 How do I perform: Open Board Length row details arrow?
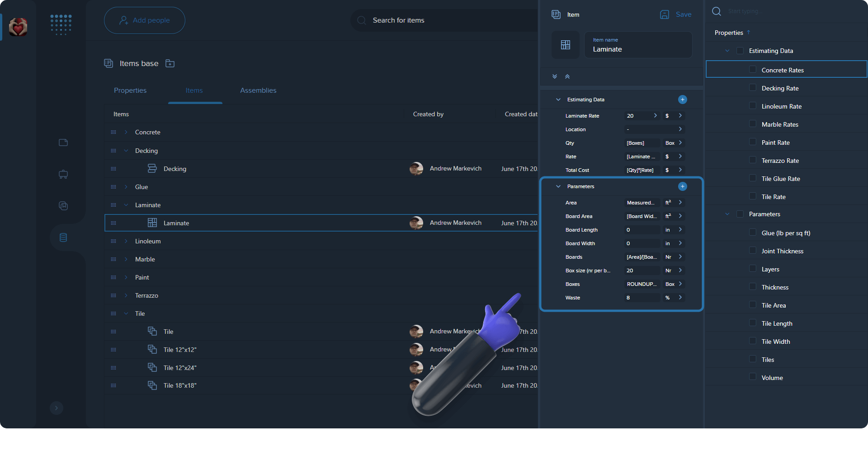pyautogui.click(x=680, y=230)
